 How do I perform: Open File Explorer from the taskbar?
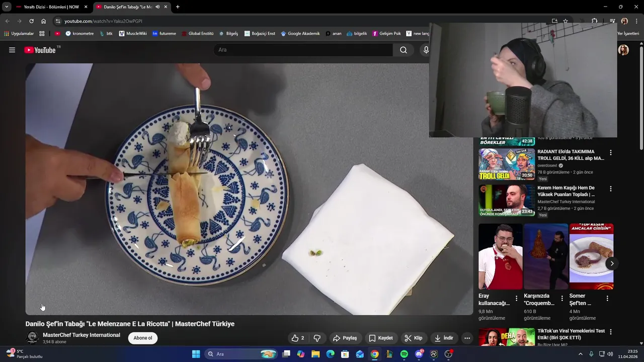pos(315,354)
